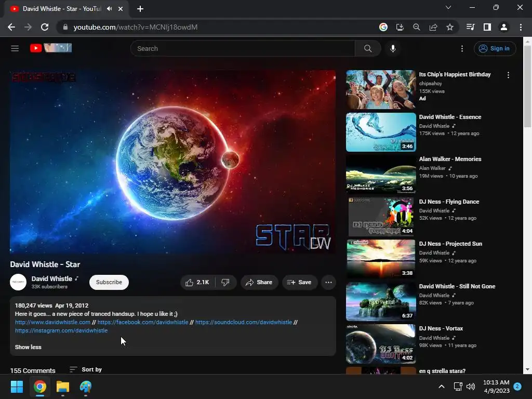Open Paint app from taskbar
The height and width of the screenshot is (399, 532).
(x=86, y=387)
